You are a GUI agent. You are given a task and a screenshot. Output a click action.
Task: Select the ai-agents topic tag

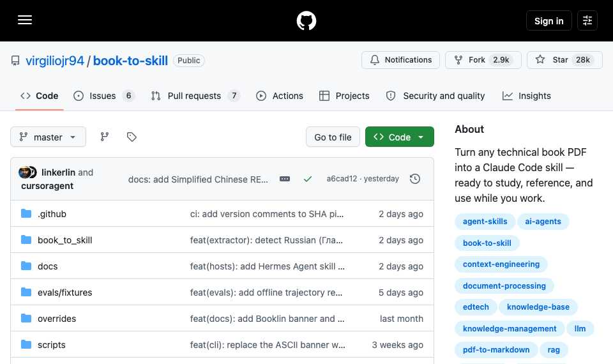pyautogui.click(x=543, y=222)
